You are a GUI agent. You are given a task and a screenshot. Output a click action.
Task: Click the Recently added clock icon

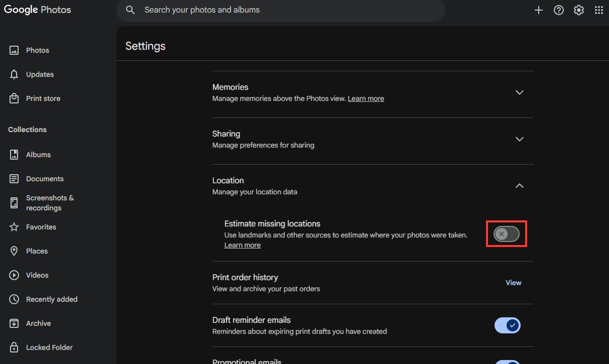15,299
